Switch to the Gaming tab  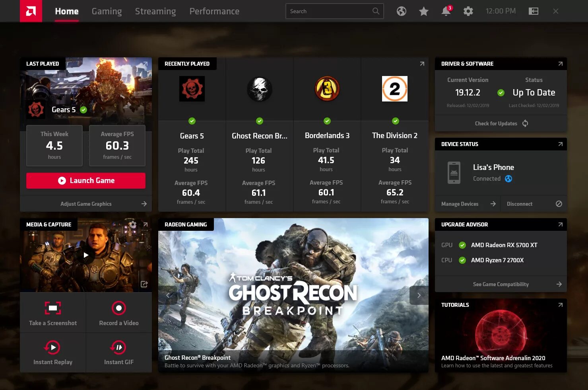107,11
